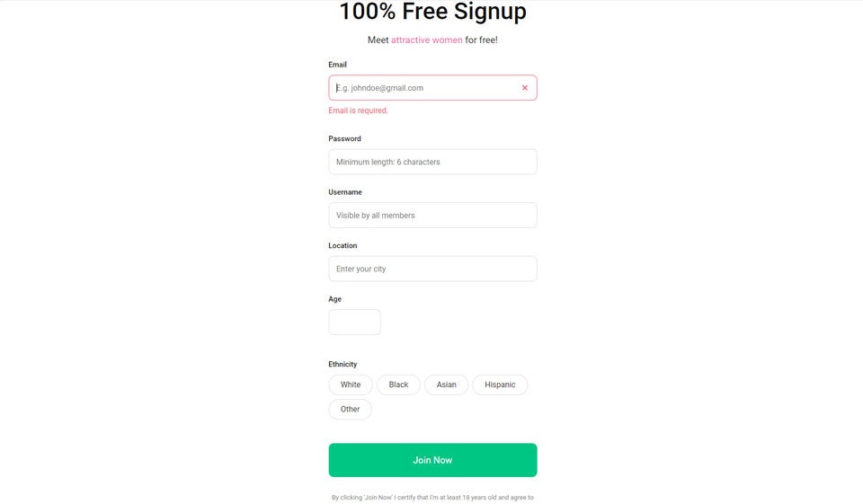Select the Other ethnicity option
The width and height of the screenshot is (863, 504).
(350, 410)
